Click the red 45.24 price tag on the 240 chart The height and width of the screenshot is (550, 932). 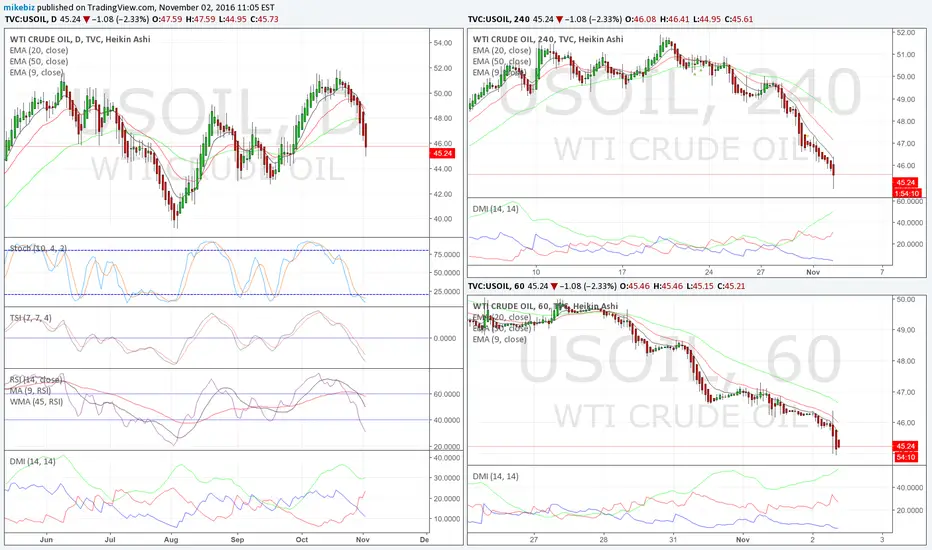[906, 183]
